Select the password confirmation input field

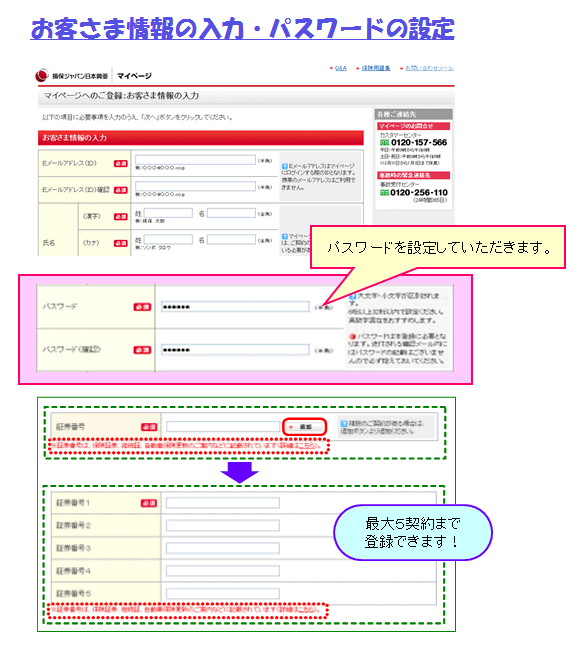(235, 350)
